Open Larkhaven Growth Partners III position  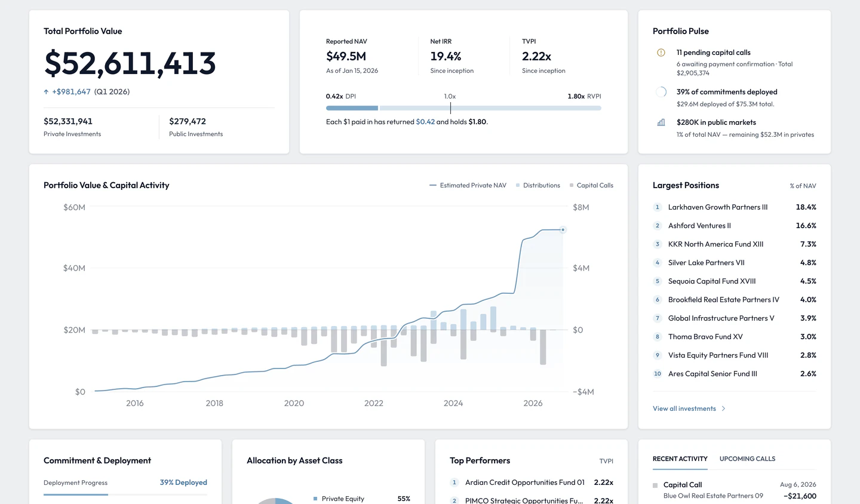[x=735, y=207]
